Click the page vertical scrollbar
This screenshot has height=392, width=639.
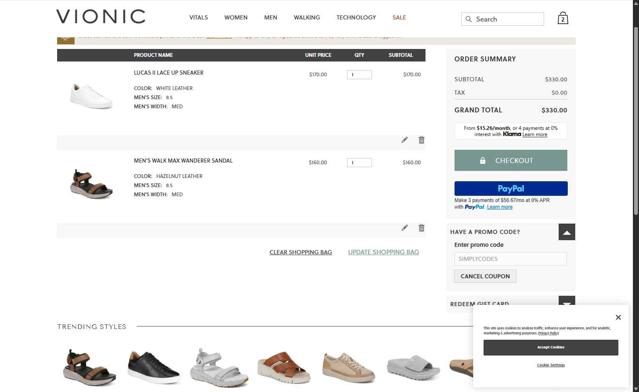pos(636,120)
